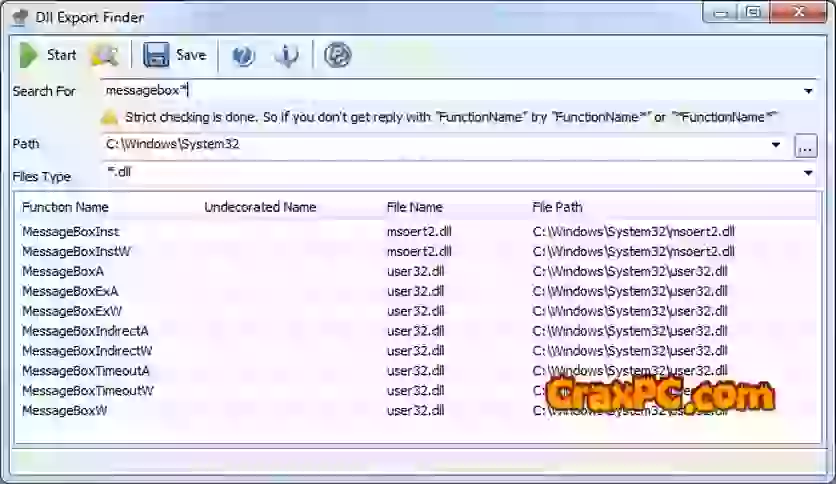
Task: Select the MessageBoxTimeoutW function entry
Action: tap(88, 390)
